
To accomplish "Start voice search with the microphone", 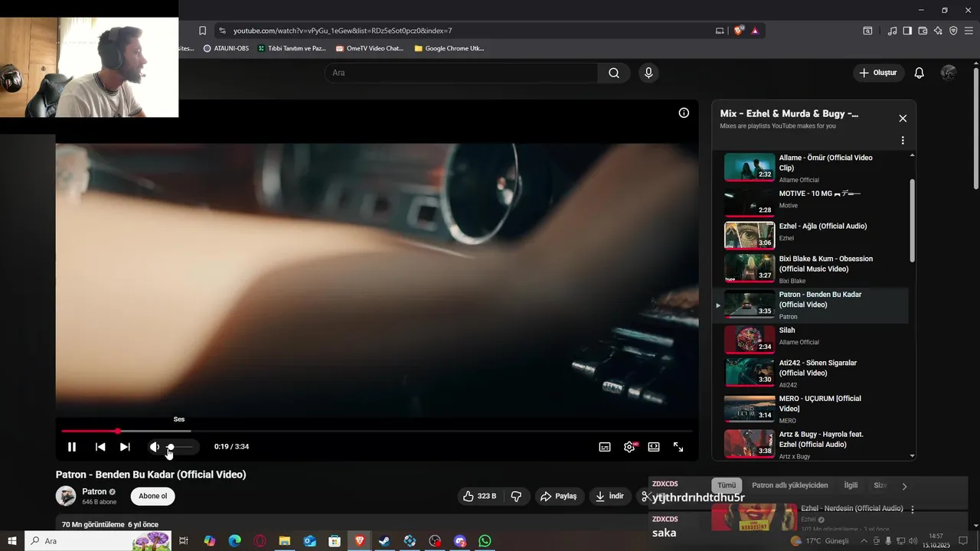I will pyautogui.click(x=648, y=73).
